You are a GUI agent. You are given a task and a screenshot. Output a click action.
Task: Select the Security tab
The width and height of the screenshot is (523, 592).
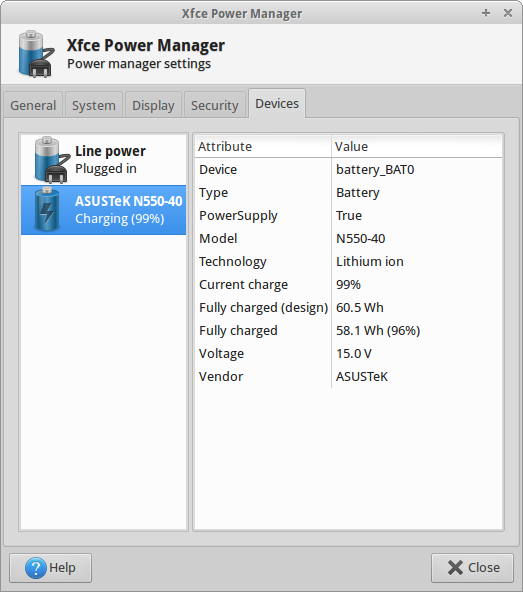[x=215, y=105]
